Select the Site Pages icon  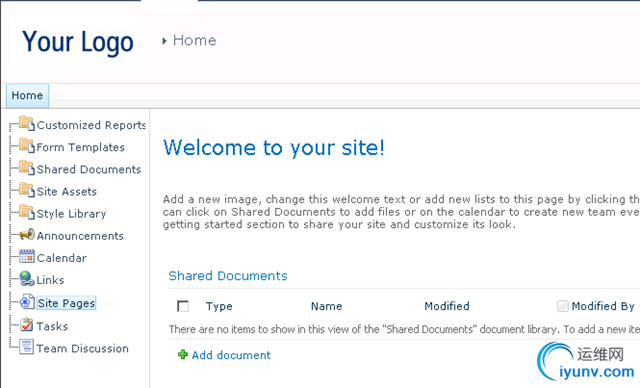(27, 302)
